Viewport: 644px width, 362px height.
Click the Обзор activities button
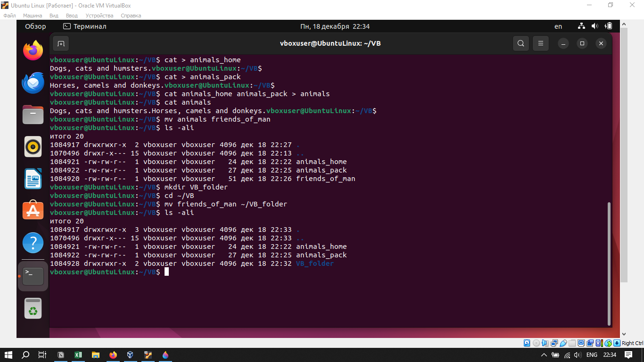pos(35,26)
